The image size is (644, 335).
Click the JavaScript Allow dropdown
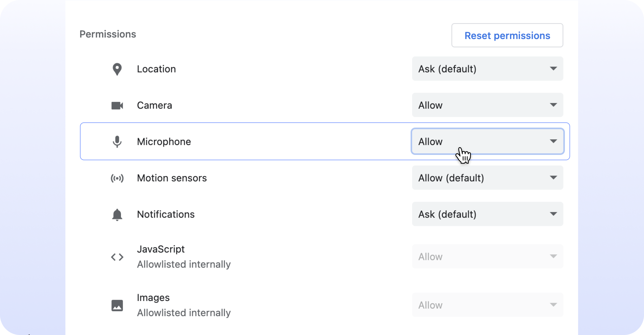tap(488, 256)
